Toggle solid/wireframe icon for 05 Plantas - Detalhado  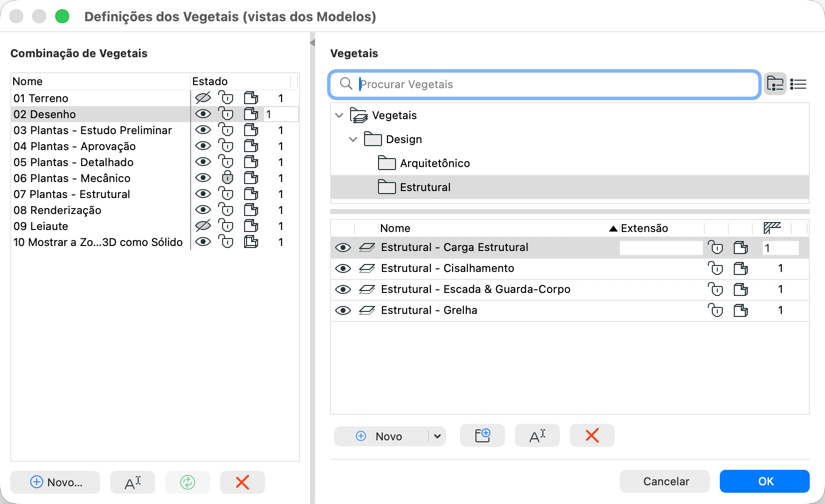[251, 162]
